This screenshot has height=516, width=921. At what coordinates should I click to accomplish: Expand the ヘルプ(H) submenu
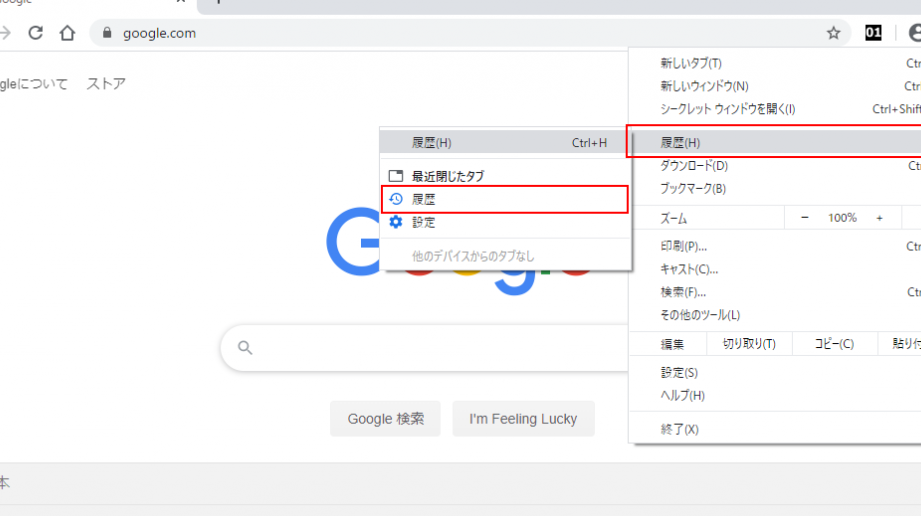coord(683,395)
